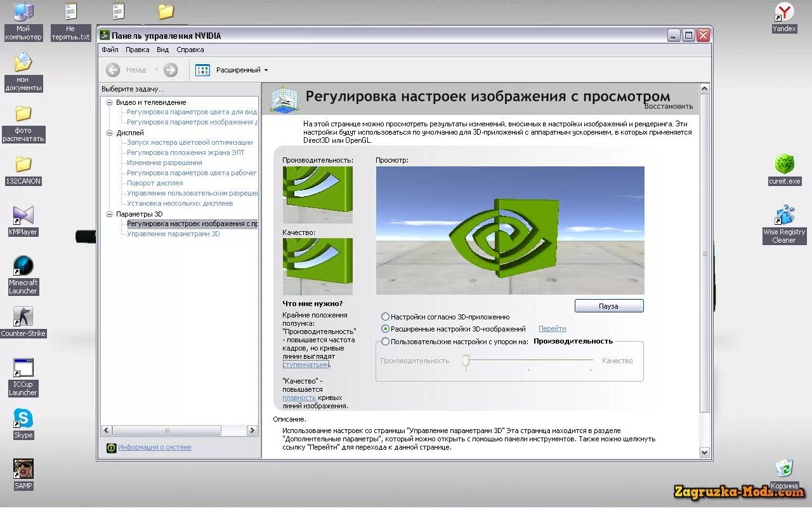The image size is (812, 508).
Task: Click the "Перейти" link
Action: point(553,329)
